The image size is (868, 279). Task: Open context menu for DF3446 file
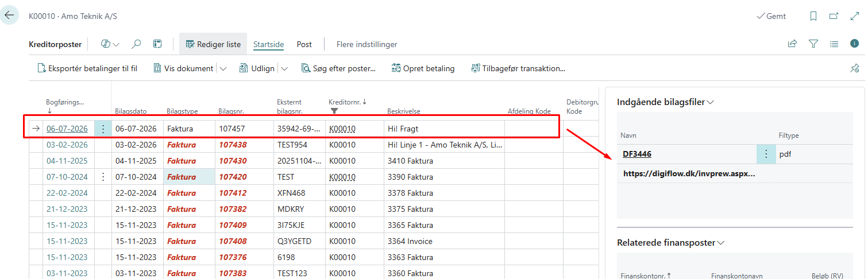(766, 154)
